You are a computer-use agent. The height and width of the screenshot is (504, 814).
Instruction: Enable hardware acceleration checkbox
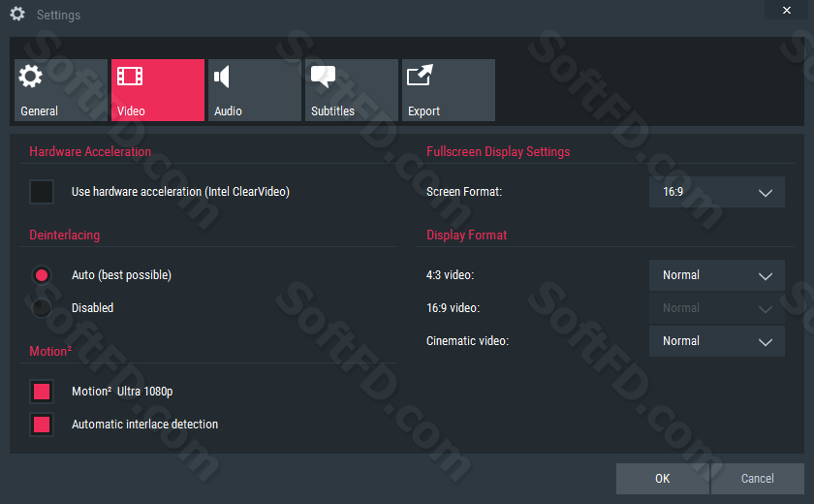[42, 192]
